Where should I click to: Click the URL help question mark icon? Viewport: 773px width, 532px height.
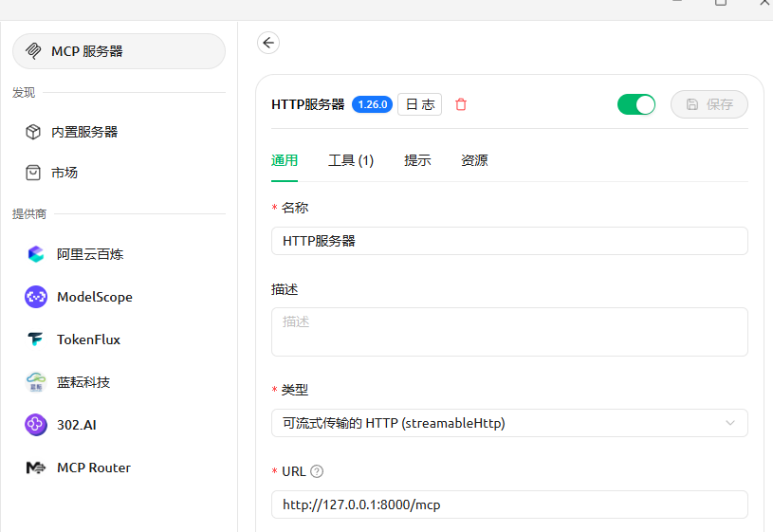317,471
